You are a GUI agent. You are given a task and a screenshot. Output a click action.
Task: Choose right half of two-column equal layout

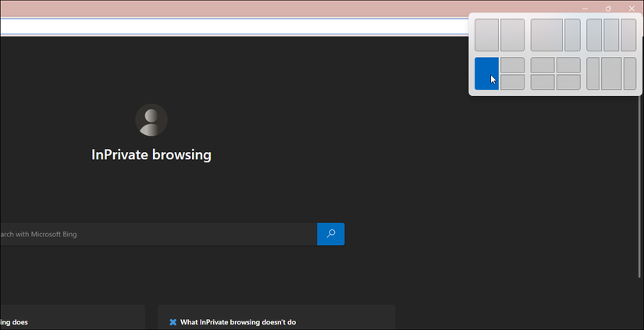pyautogui.click(x=513, y=35)
